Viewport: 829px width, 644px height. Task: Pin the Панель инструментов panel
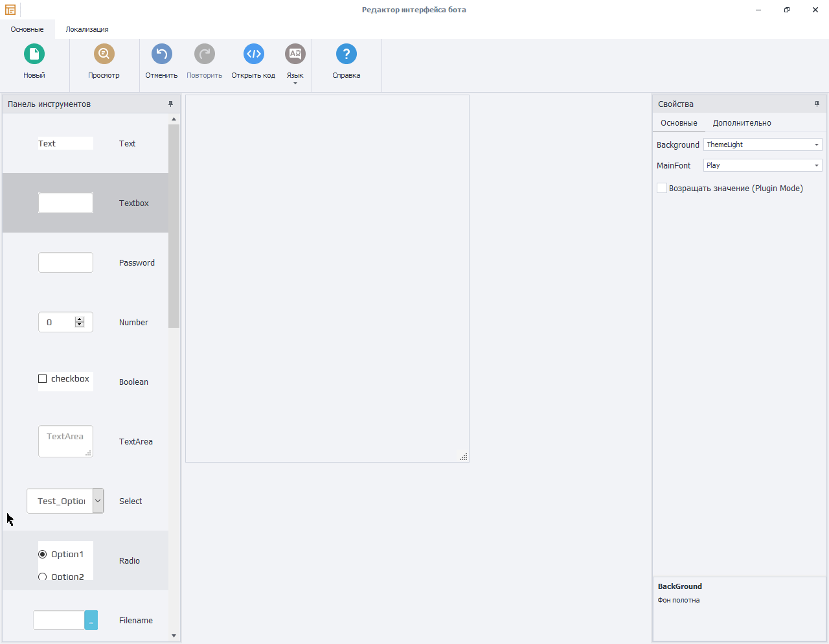(171, 104)
